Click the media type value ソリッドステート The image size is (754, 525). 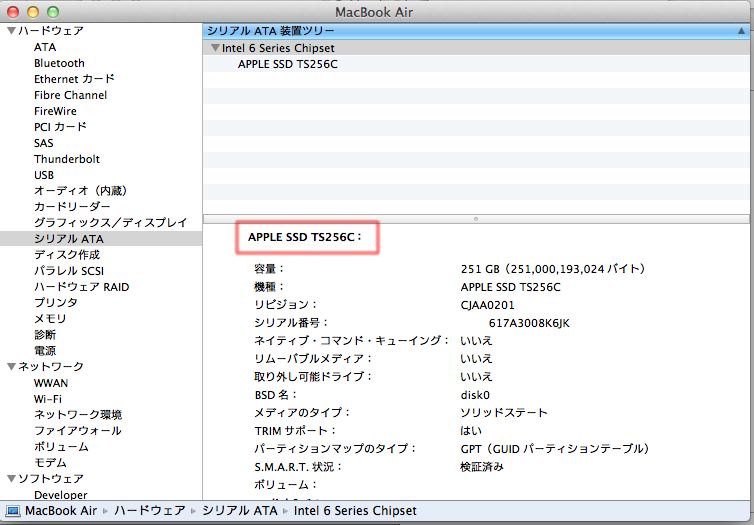(503, 412)
